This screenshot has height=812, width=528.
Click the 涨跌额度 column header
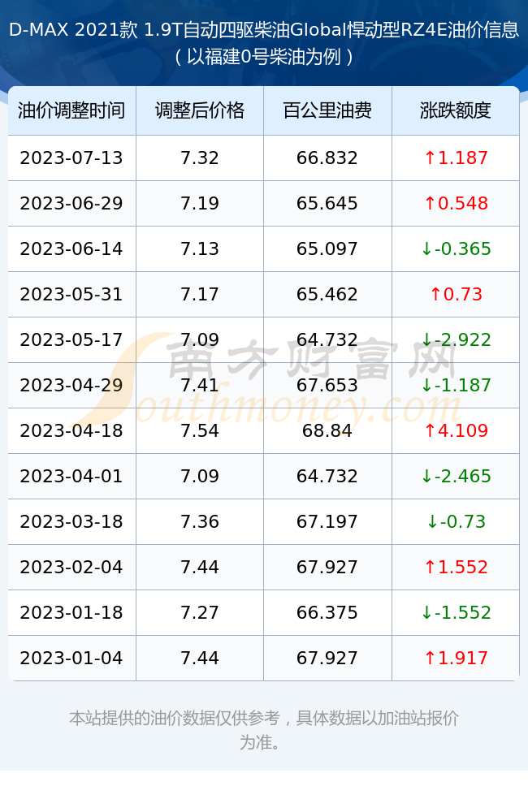click(x=456, y=110)
